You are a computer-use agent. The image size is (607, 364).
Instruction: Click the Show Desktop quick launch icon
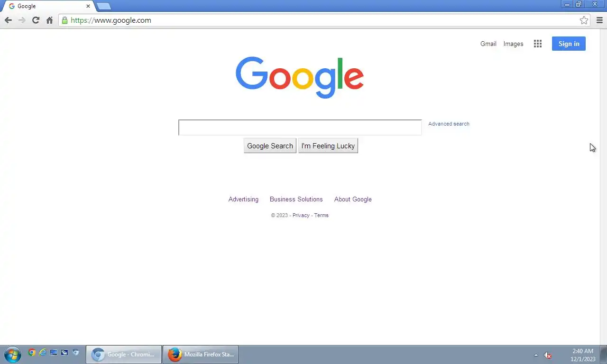(54, 353)
